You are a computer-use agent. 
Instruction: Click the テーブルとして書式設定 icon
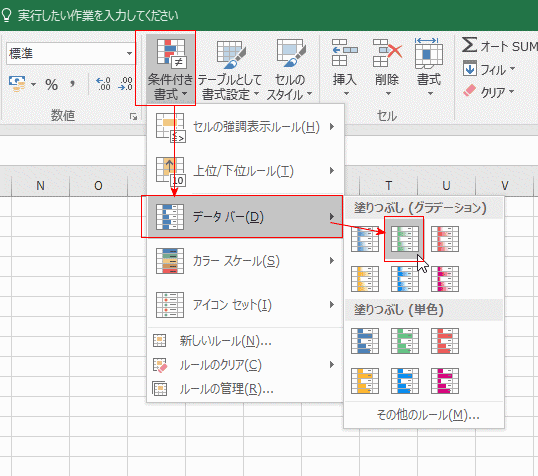coord(230,68)
